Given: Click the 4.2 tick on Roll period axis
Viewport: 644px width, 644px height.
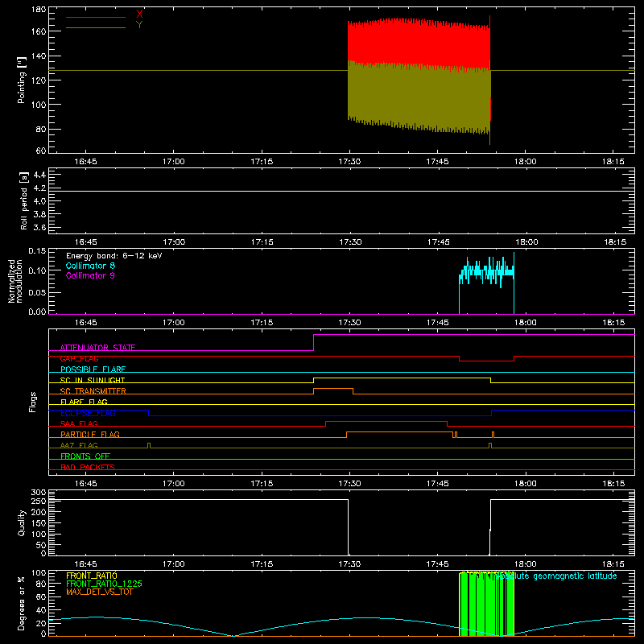Looking at the screenshot, I should [39, 188].
